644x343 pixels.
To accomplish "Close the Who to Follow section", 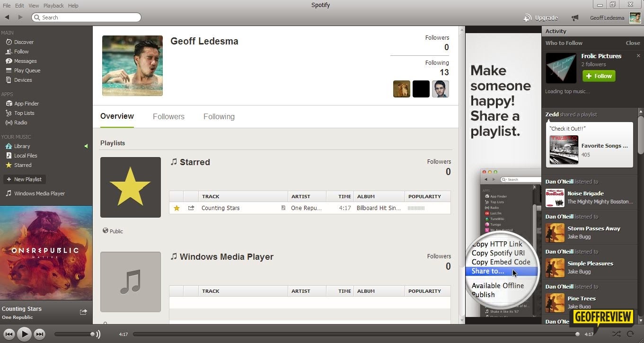I will (633, 43).
